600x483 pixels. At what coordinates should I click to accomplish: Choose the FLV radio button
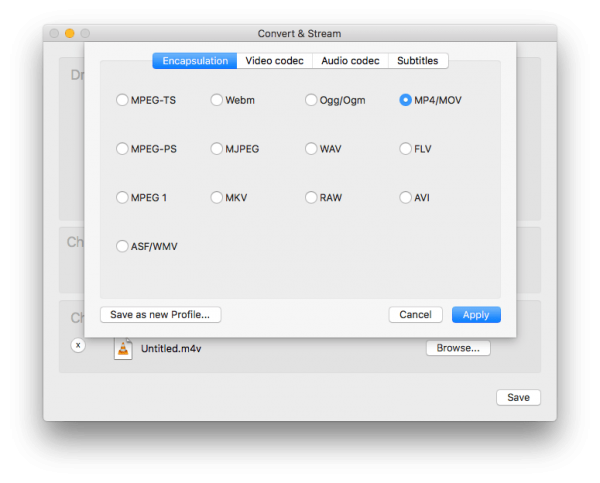click(x=406, y=149)
